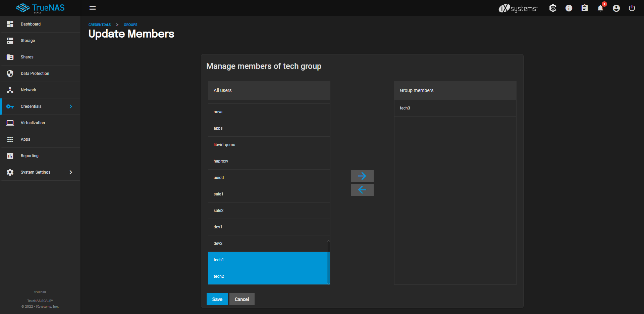This screenshot has width=644, height=314.
Task: Open the Storage menu item
Action: [x=28, y=41]
